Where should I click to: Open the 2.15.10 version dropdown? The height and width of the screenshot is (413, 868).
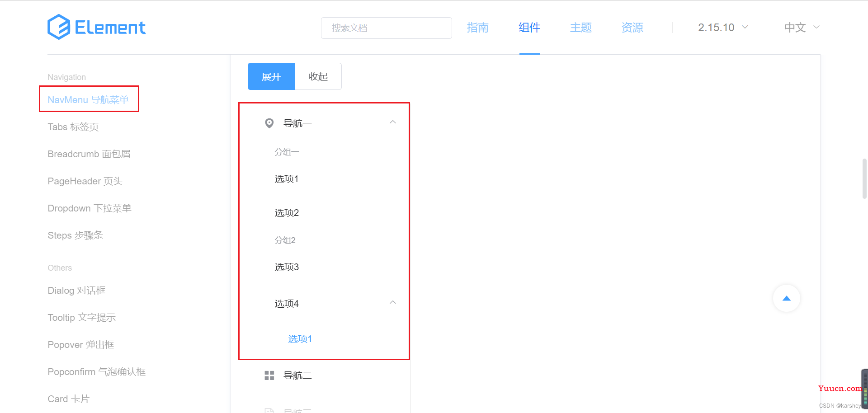[723, 28]
